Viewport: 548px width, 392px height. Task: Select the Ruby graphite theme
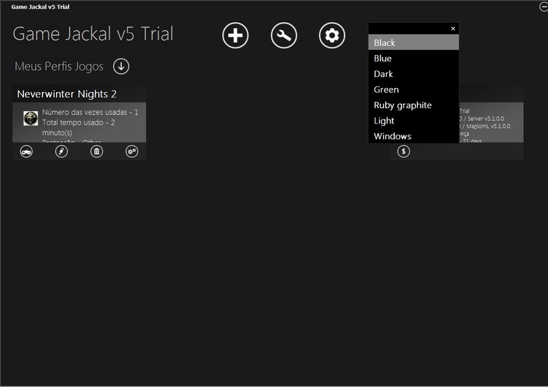(x=413, y=105)
